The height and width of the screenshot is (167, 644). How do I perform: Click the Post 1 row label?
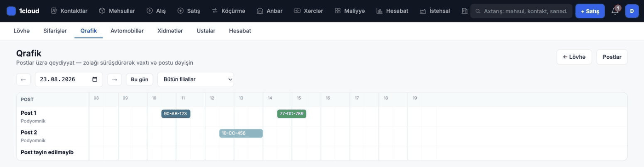pyautogui.click(x=29, y=113)
